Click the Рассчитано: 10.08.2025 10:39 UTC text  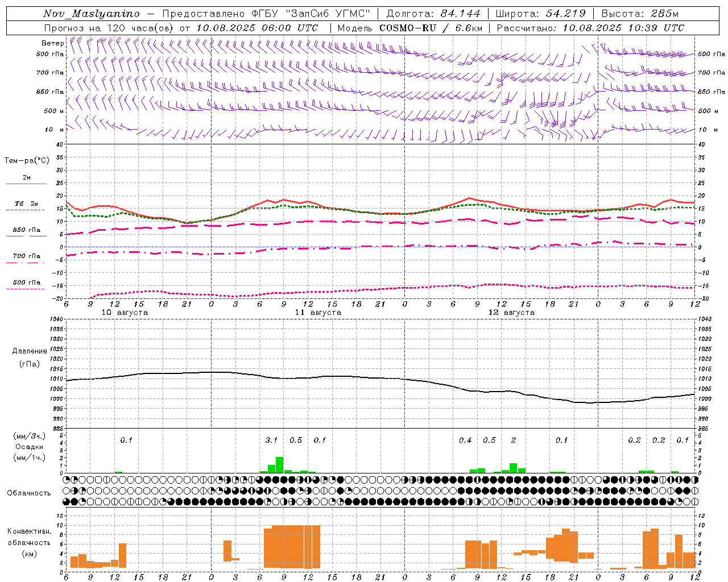[x=590, y=28]
